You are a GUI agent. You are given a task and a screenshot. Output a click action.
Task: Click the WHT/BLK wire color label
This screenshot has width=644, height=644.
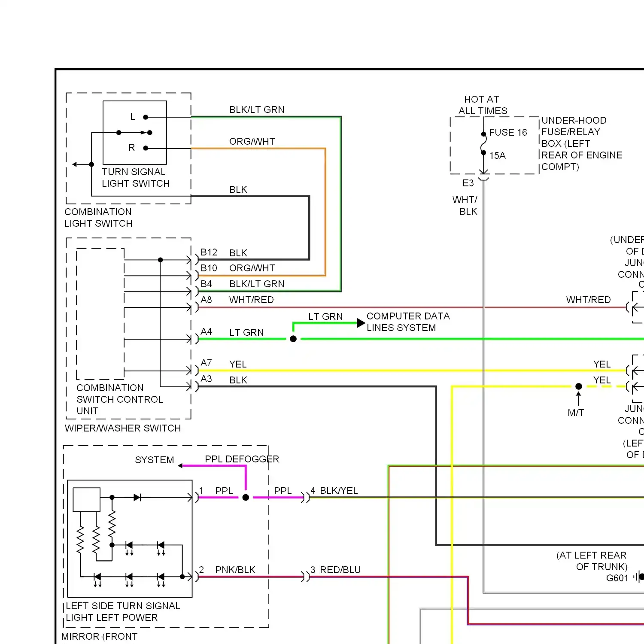pos(465,206)
